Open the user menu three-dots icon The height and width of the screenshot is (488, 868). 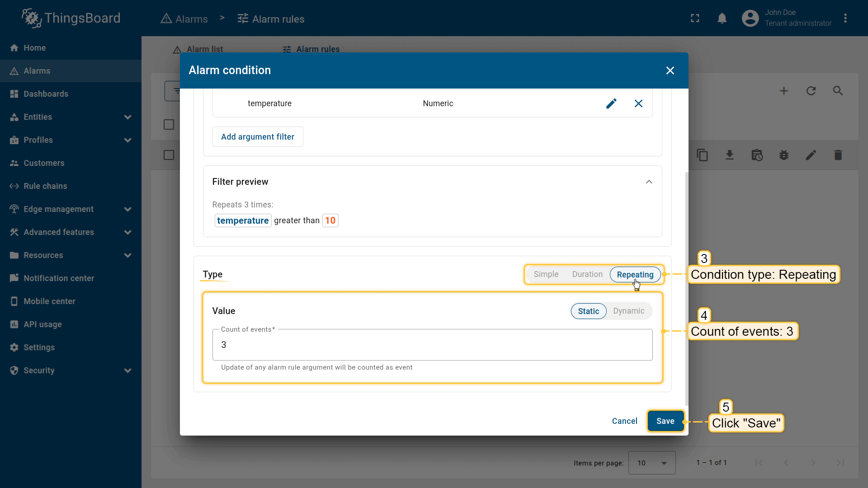coord(845,19)
